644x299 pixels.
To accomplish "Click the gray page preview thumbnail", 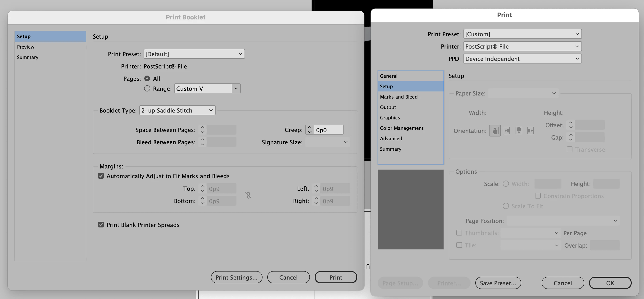I will [x=411, y=209].
